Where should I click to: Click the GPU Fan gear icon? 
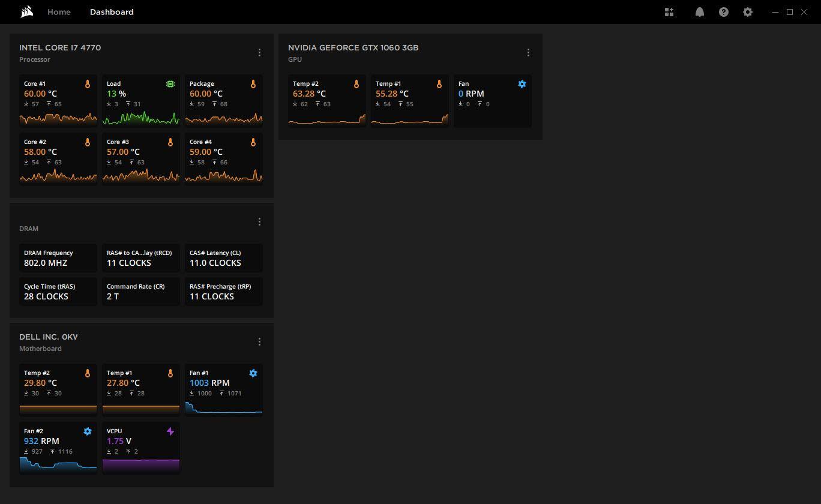pyautogui.click(x=522, y=84)
